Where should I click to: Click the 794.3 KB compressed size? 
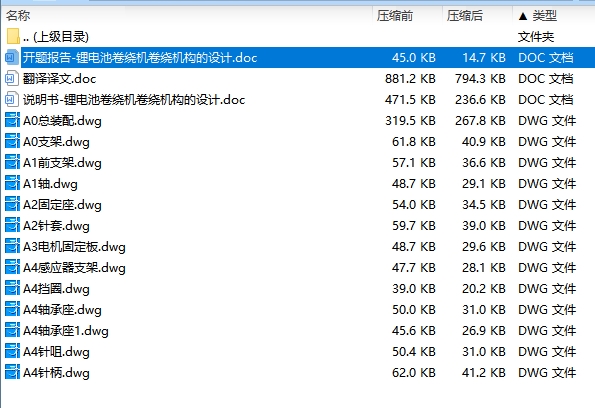pos(480,79)
